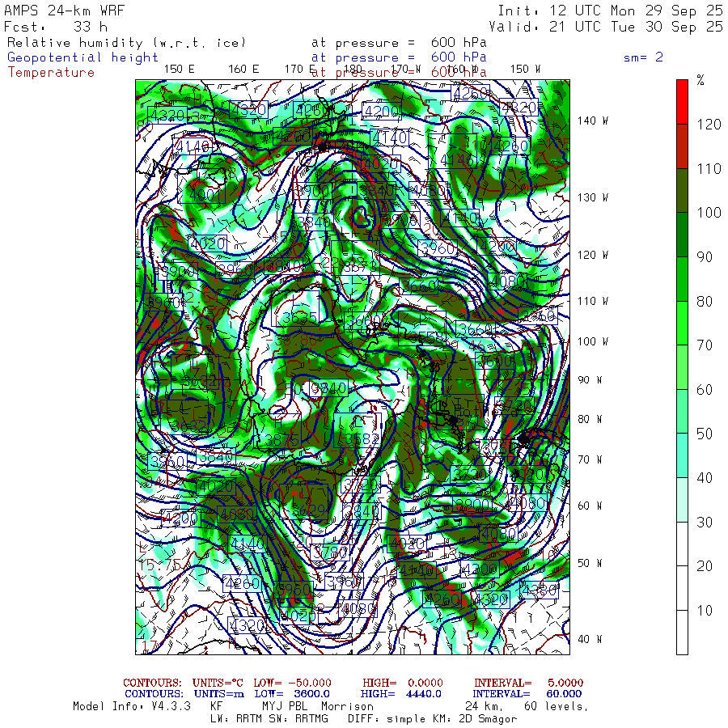
Task: Click the 90 tick label on color scale
Action: click(705, 257)
